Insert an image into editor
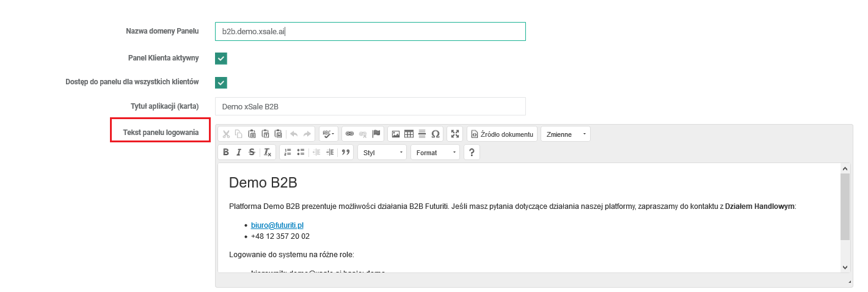The height and width of the screenshot is (292, 868). (396, 134)
